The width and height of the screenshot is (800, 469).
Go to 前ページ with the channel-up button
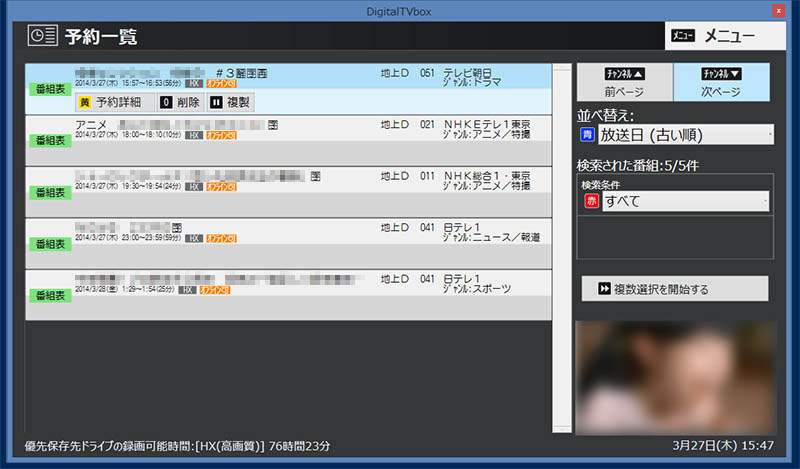coord(624,82)
